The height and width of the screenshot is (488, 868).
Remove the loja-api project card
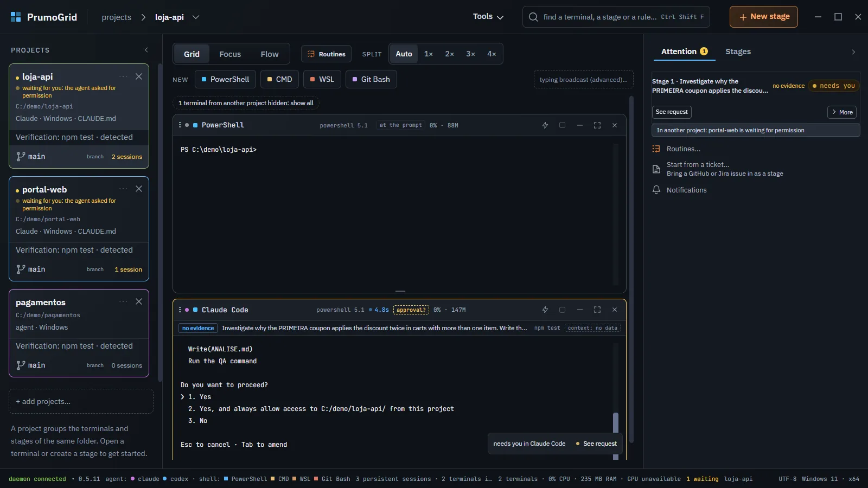(x=139, y=76)
